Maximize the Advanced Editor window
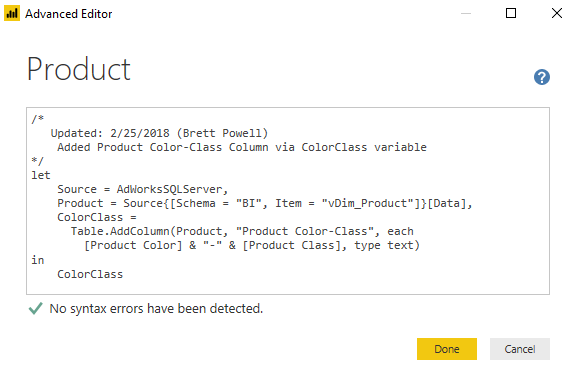The image size is (567, 367). click(511, 13)
